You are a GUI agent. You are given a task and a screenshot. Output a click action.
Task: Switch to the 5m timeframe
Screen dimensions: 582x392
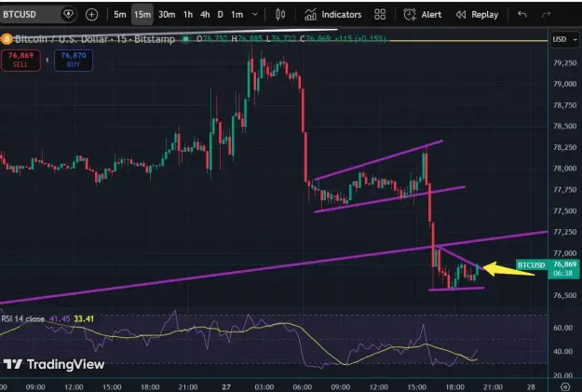pos(120,15)
